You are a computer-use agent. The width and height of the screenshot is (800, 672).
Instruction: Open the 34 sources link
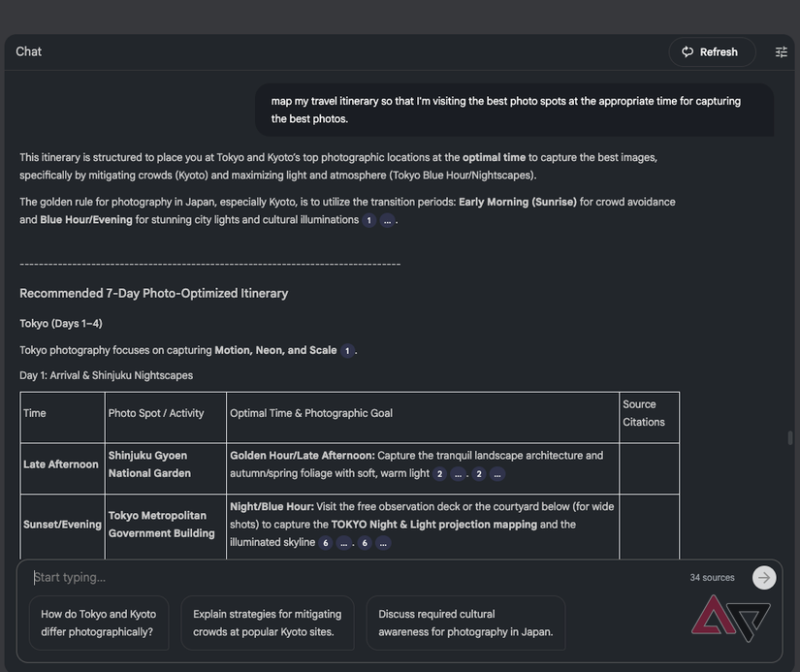(712, 578)
